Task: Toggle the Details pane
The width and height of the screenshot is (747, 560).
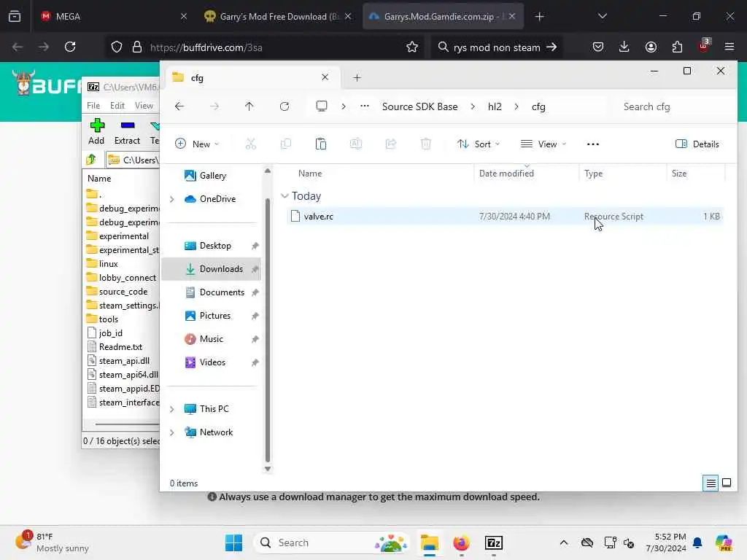Action: 697,144
